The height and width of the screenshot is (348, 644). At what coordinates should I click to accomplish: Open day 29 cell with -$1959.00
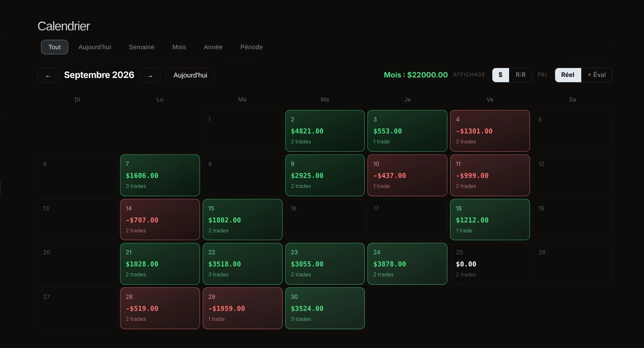click(242, 308)
